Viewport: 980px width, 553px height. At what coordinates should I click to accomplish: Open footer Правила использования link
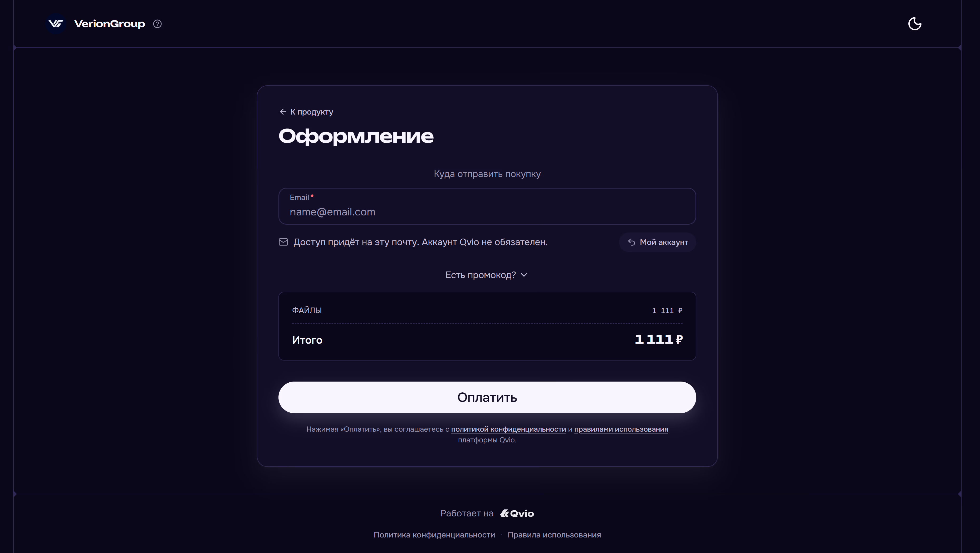pos(554,535)
